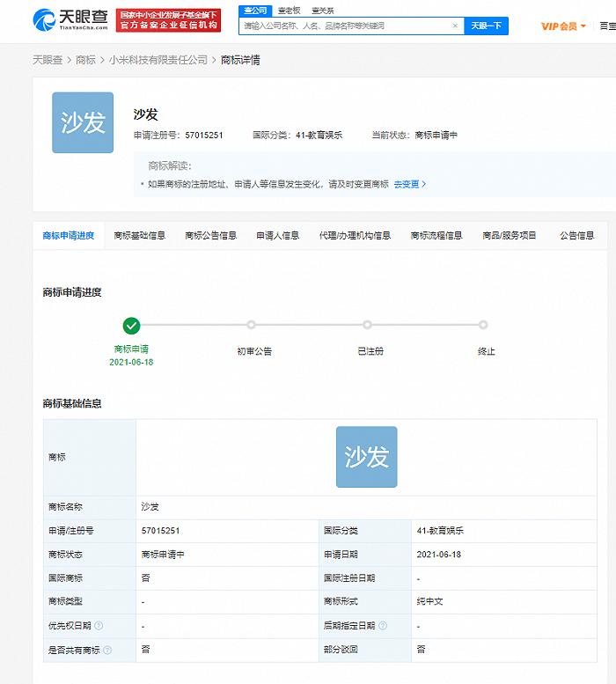Expand the VIP会员 dropdown
Screen dimensions: 616x684
[x=563, y=26]
